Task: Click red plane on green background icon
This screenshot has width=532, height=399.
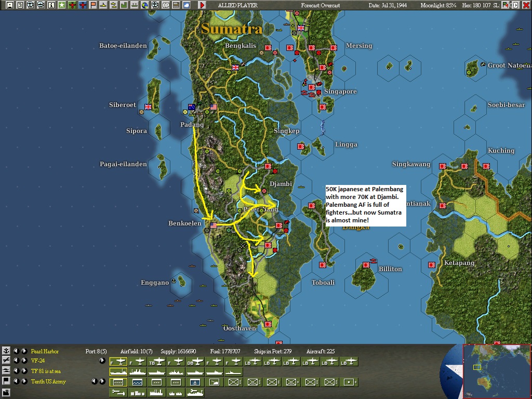Action: coord(72,5)
